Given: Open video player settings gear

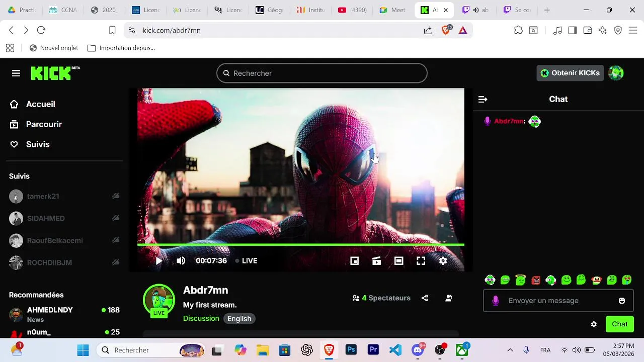Looking at the screenshot, I should 443,260.
